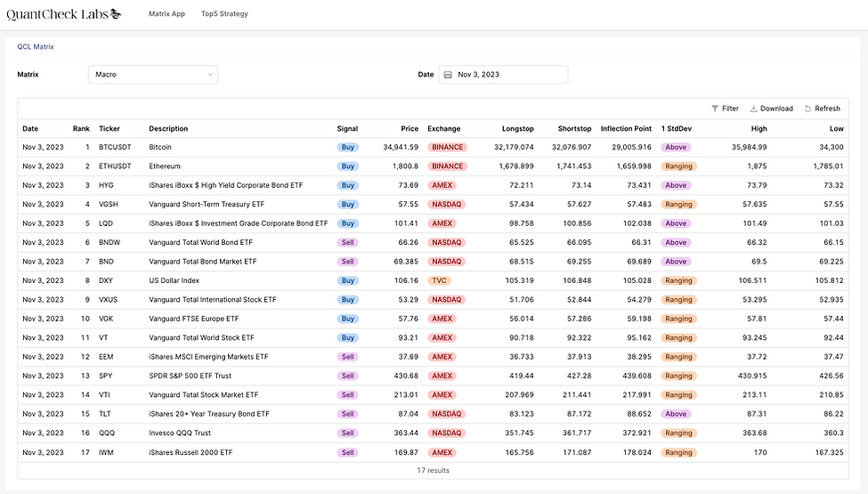The height and width of the screenshot is (494, 868).
Task: Click the funnel icon next to Filter
Action: click(x=715, y=109)
